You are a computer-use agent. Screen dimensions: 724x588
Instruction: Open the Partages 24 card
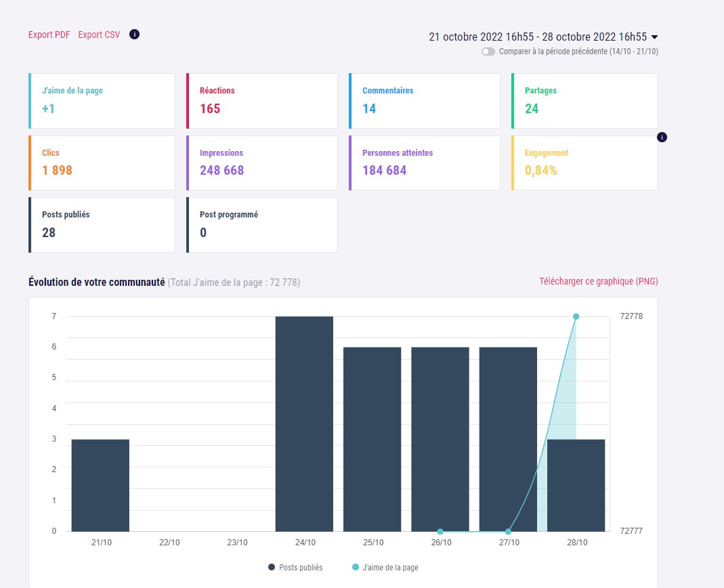584,101
